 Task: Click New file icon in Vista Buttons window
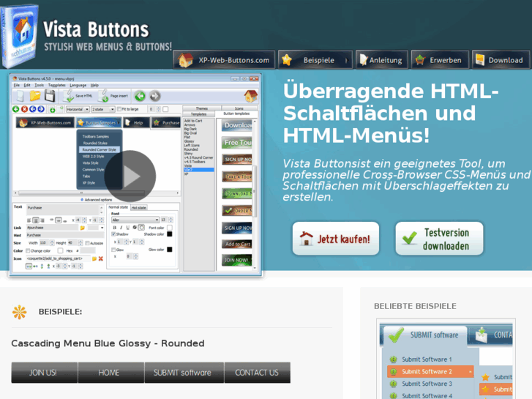point(20,96)
